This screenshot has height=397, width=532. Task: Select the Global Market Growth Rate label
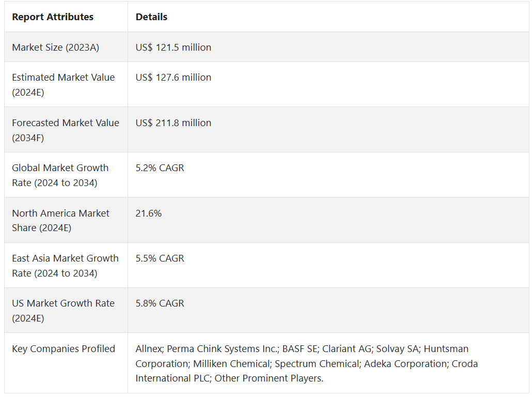point(60,175)
